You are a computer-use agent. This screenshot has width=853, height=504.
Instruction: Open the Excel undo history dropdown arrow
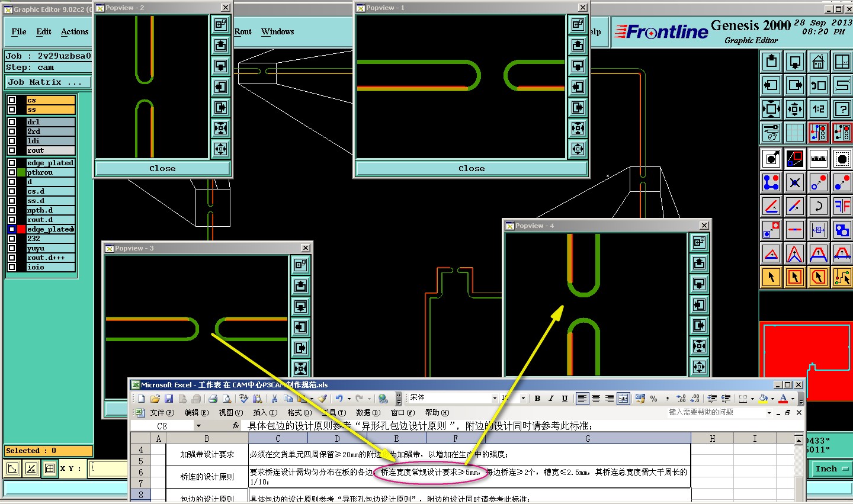pos(348,399)
